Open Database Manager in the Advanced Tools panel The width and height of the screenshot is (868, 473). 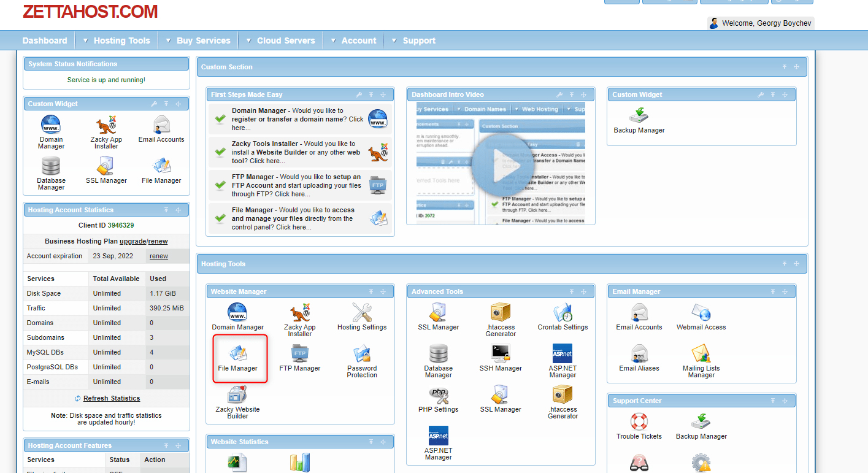tap(439, 361)
